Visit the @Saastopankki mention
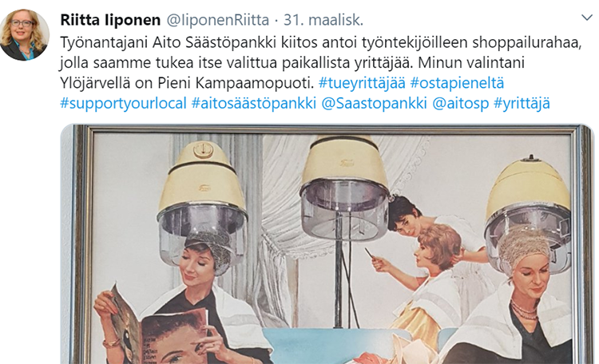This screenshot has width=599, height=364. 374,103
